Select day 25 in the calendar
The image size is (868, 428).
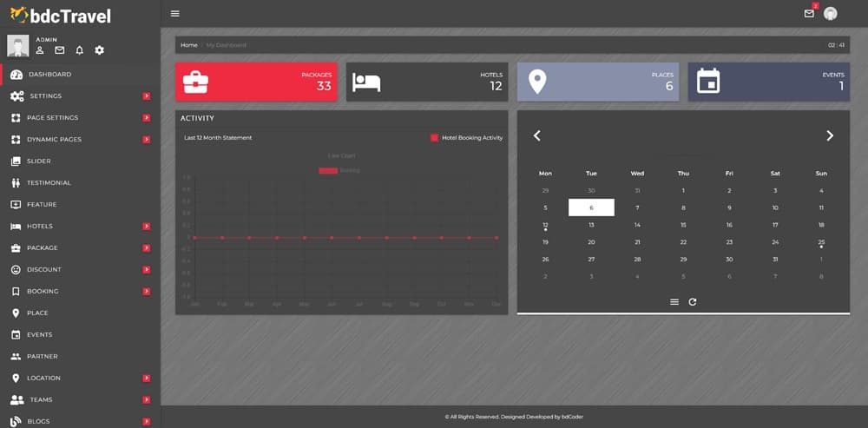tap(821, 242)
